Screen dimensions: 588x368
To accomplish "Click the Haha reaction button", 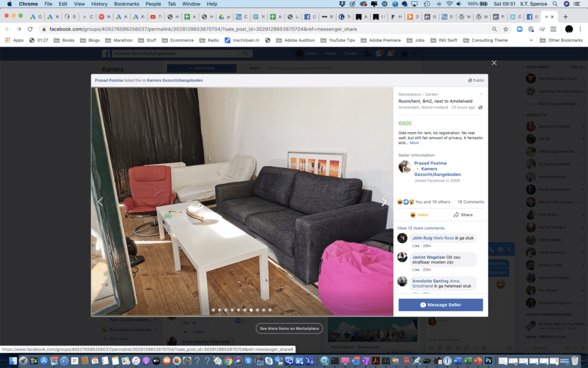I will pyautogui.click(x=419, y=215).
